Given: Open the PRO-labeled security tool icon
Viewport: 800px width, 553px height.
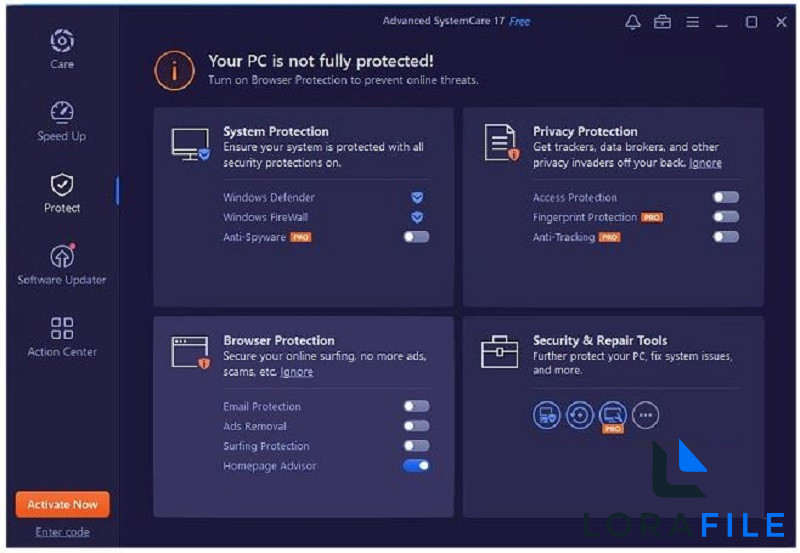Looking at the screenshot, I should pyautogui.click(x=612, y=416).
